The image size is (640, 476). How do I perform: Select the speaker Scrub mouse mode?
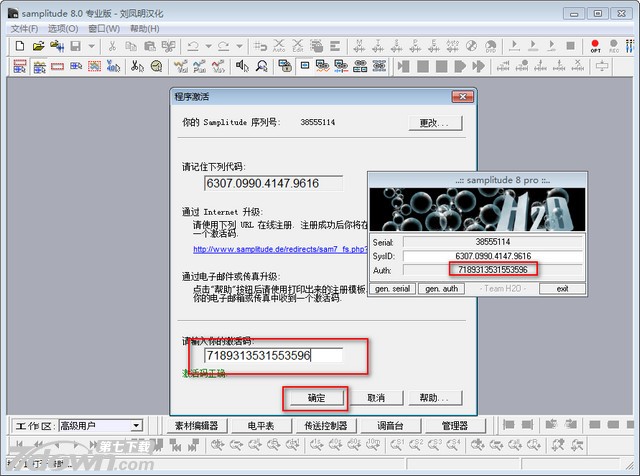(242, 66)
